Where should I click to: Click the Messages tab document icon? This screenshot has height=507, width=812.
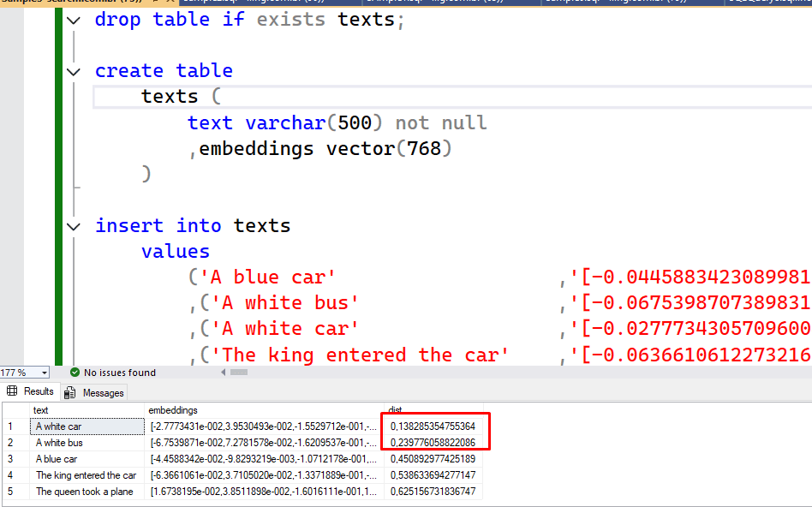pyautogui.click(x=70, y=393)
